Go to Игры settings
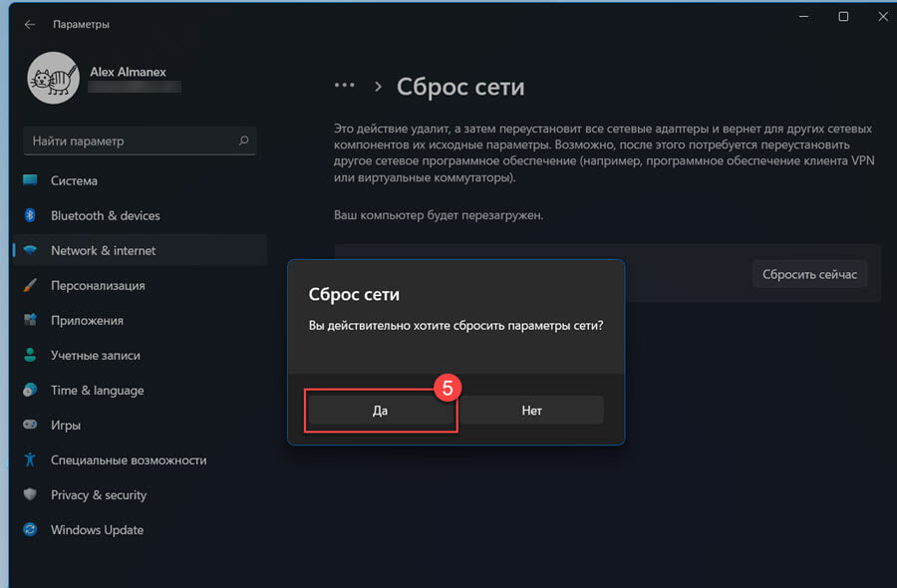 [x=141, y=425]
